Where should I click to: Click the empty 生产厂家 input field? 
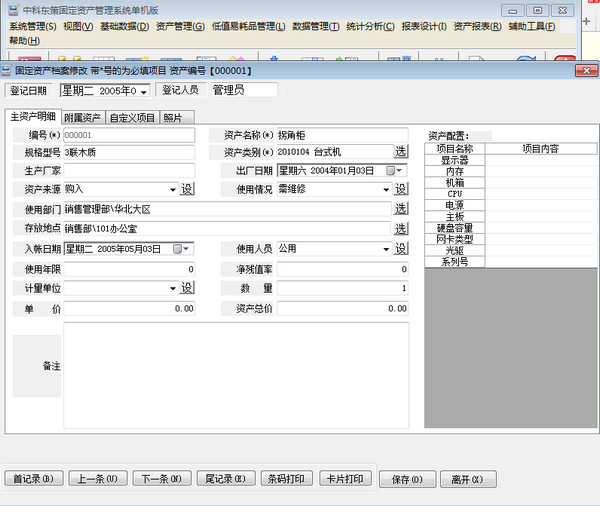coord(129,170)
